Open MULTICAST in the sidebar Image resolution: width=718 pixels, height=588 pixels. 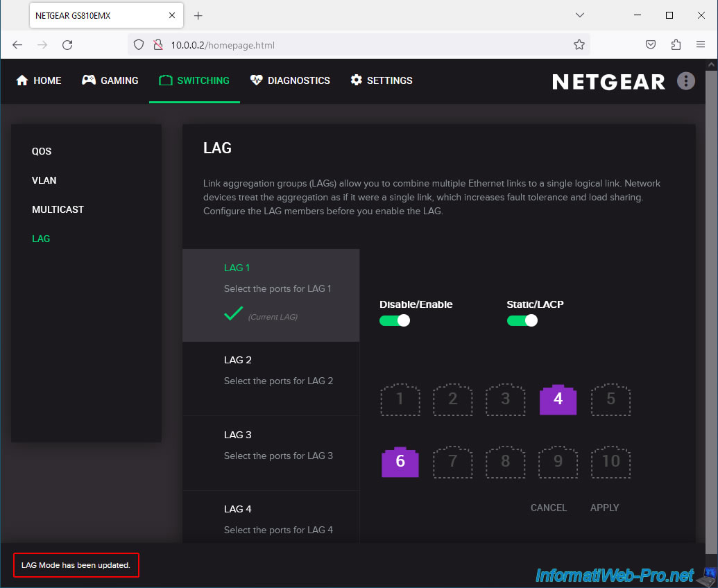click(58, 209)
